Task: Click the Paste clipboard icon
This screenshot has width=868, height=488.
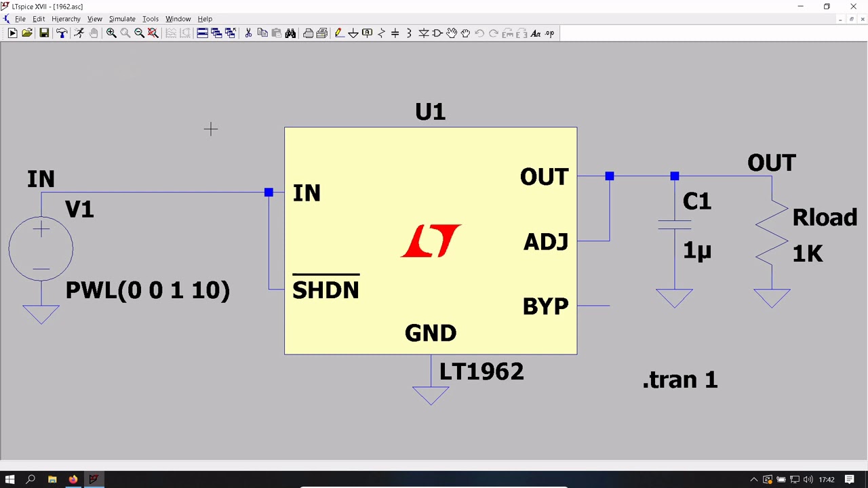Action: point(277,33)
